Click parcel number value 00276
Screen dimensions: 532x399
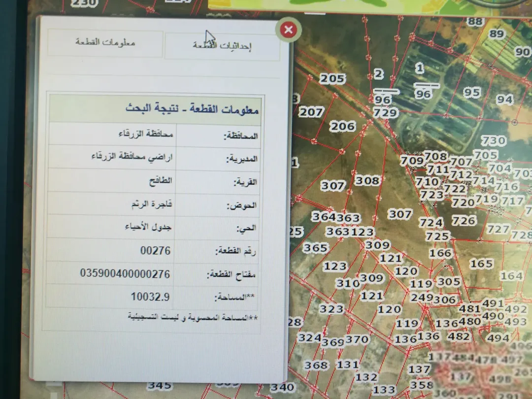click(155, 251)
